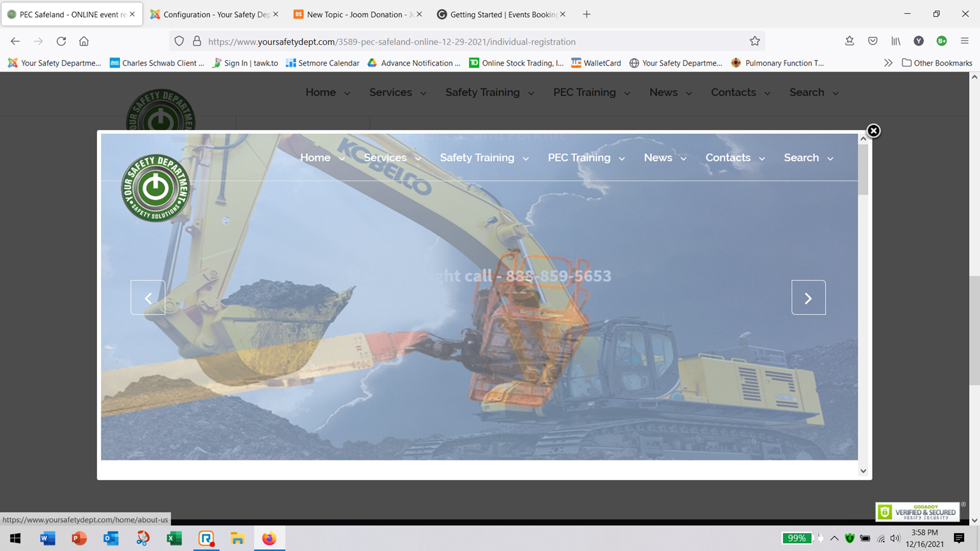The width and height of the screenshot is (980, 551).
Task: Go to Firefox home page icon
Action: coord(84,41)
